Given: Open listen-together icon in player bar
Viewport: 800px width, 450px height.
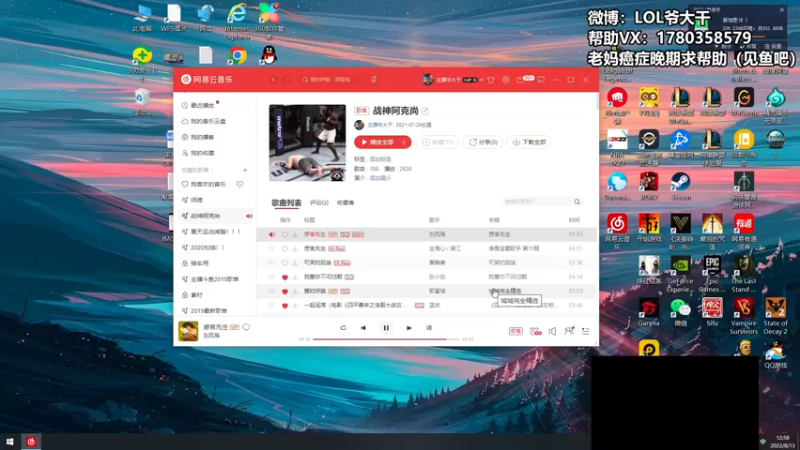Looking at the screenshot, I should coord(569,331).
